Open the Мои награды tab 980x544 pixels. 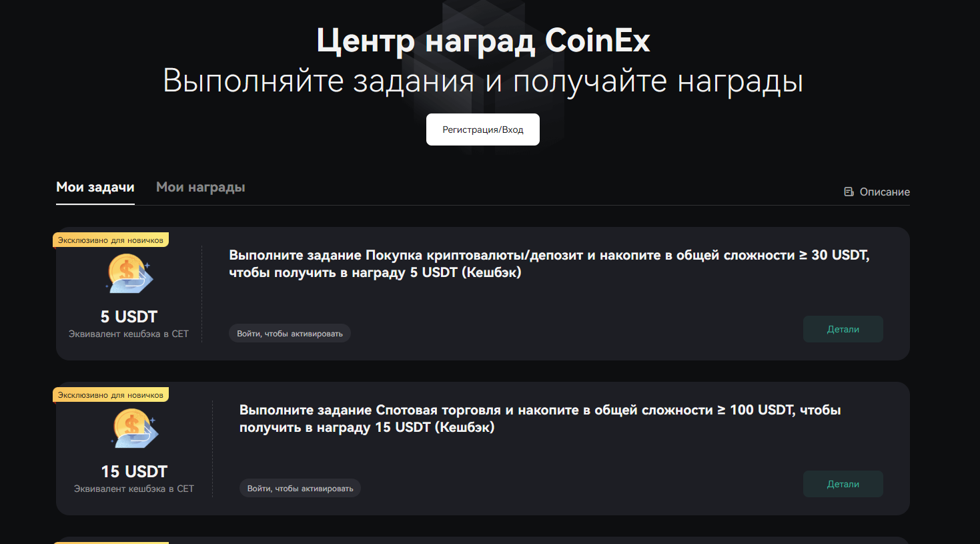(x=201, y=188)
